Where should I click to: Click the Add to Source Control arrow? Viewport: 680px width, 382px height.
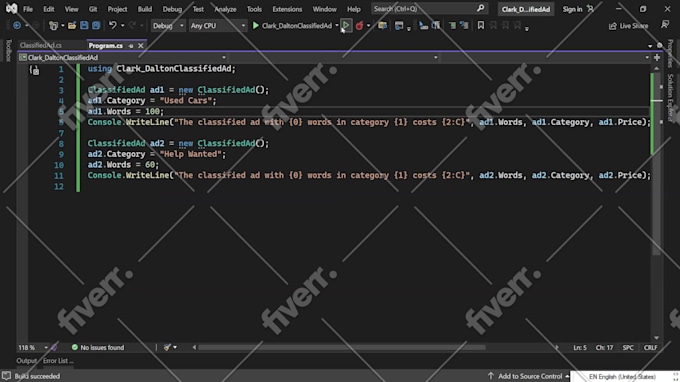(491, 376)
